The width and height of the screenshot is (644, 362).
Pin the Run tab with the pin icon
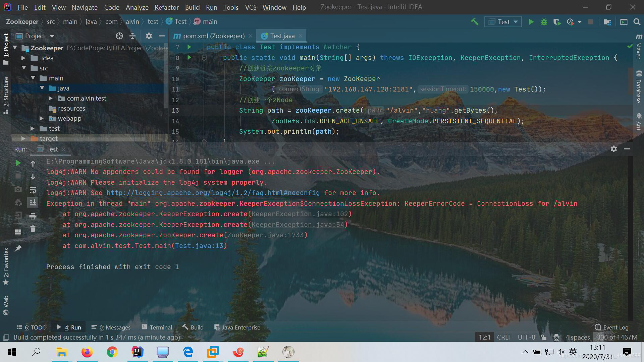click(18, 248)
